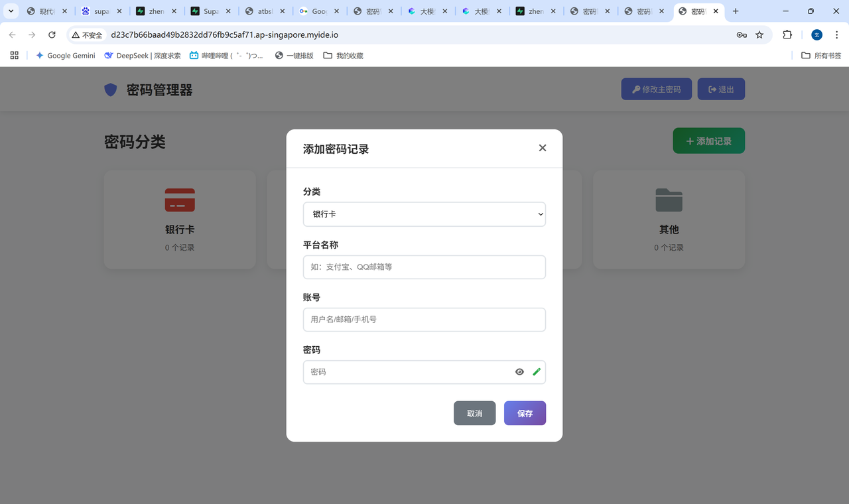Click the 取消 button
Viewport: 849px width, 504px height.
[x=474, y=413]
